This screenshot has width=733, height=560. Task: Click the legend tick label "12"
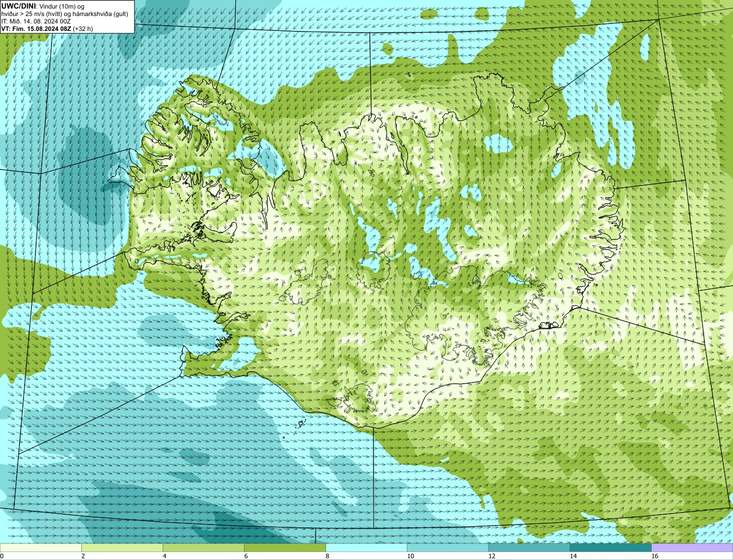pos(491,556)
